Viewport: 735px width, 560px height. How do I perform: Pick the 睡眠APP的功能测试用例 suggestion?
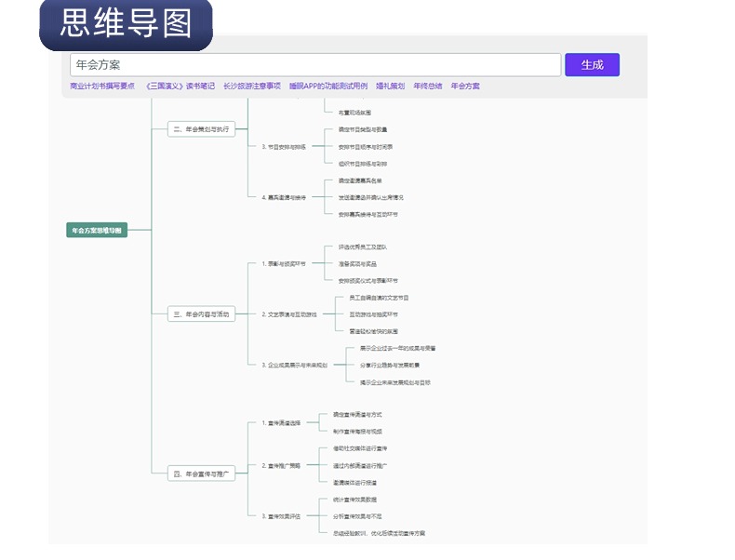coord(327,87)
